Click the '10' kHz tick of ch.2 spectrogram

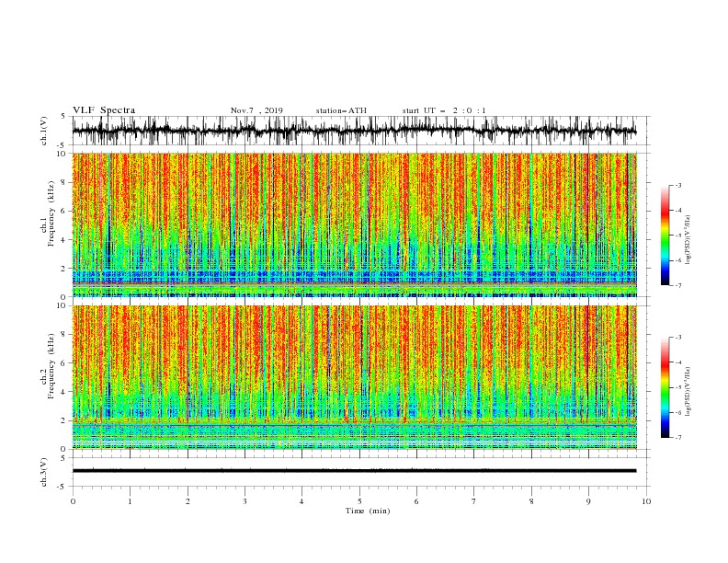(62, 305)
